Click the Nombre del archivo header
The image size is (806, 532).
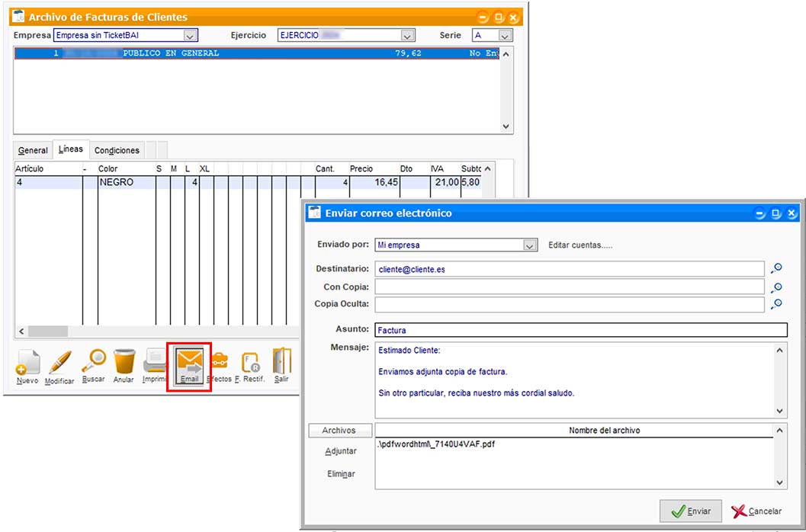574,430
